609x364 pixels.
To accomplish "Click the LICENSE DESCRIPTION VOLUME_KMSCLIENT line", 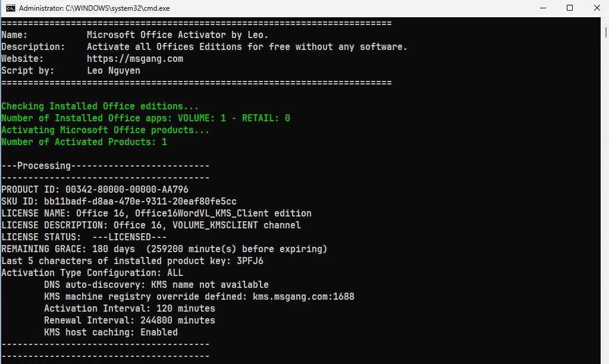I will [151, 225].
